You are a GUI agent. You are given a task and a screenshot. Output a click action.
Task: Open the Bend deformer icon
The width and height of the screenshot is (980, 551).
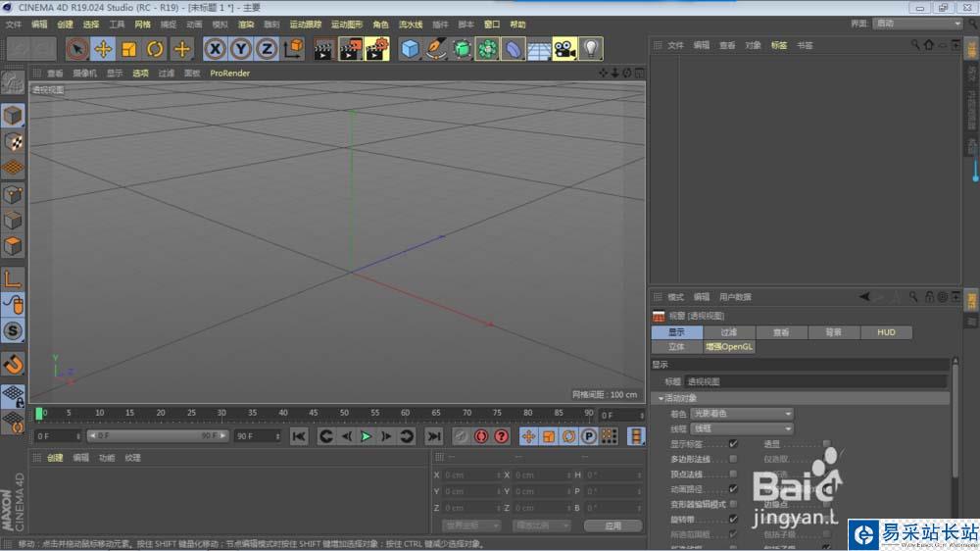coord(514,49)
